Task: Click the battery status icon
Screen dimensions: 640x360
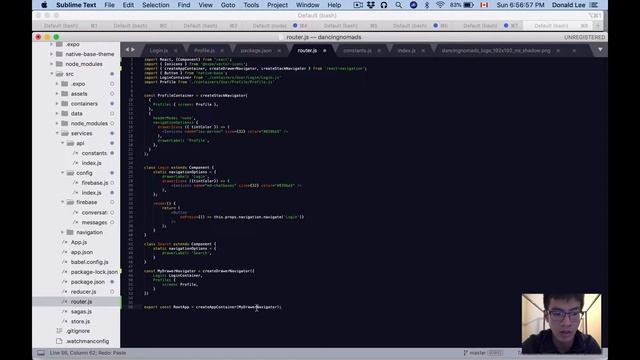Action: coord(469,5)
